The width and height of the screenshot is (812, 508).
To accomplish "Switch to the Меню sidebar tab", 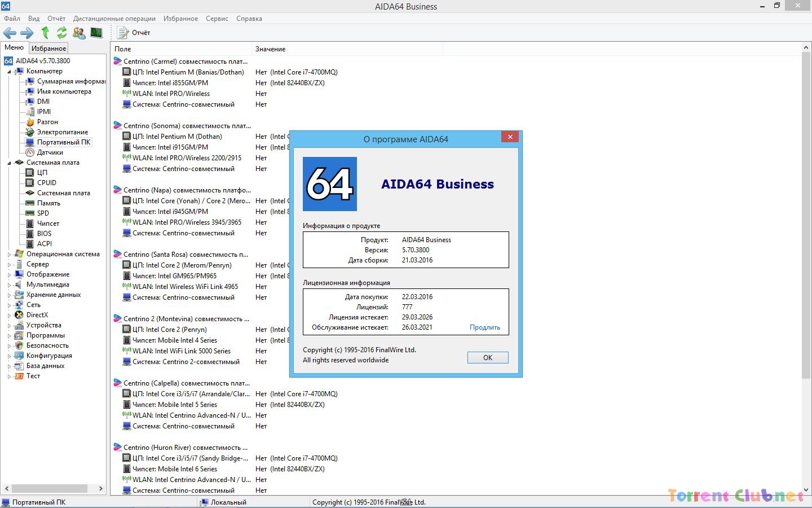I will [x=14, y=47].
